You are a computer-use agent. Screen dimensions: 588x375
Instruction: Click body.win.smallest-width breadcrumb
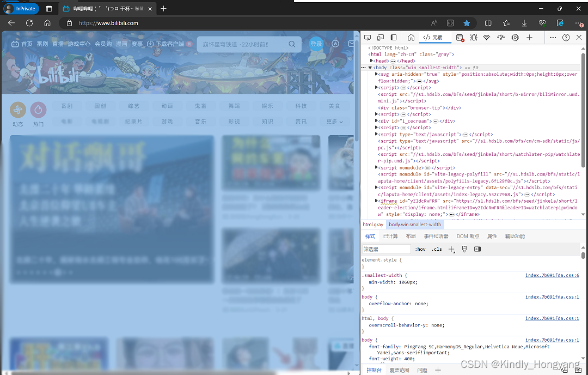(415, 225)
